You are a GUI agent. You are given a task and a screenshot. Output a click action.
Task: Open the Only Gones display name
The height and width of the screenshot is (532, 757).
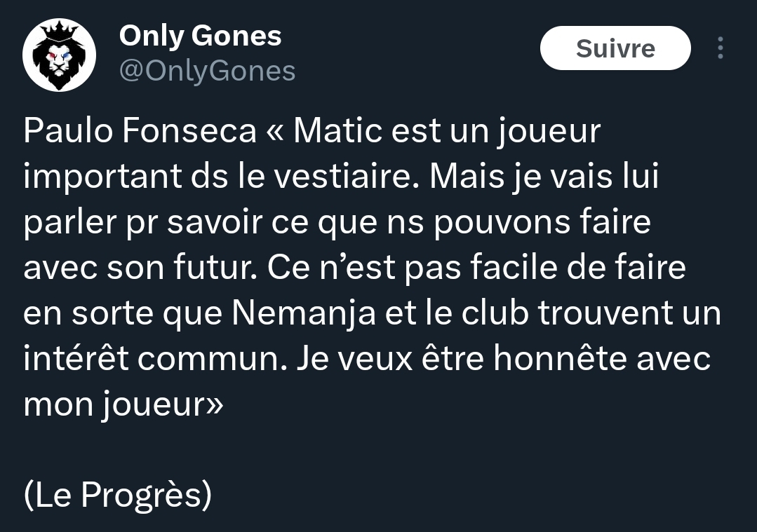click(x=200, y=36)
